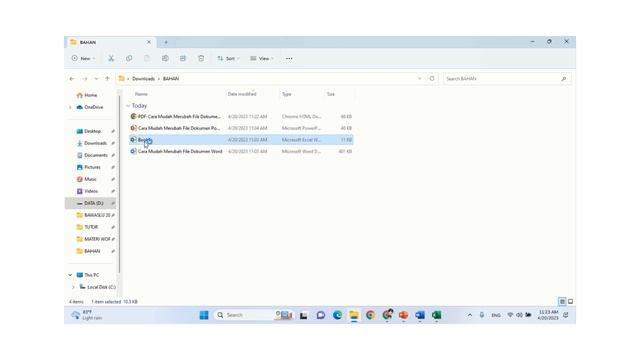This screenshot has height=360, width=640.
Task: Click the Rename icon in toolbar
Action: pos(165,58)
